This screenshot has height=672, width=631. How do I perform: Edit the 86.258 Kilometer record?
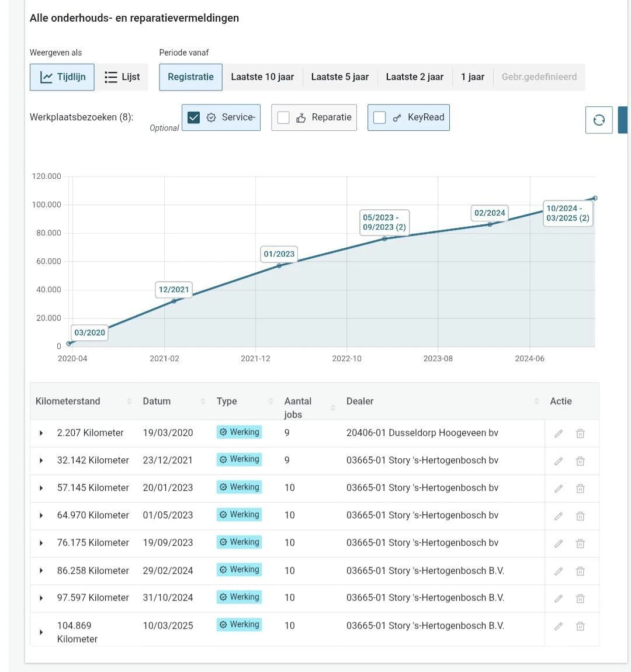(558, 571)
